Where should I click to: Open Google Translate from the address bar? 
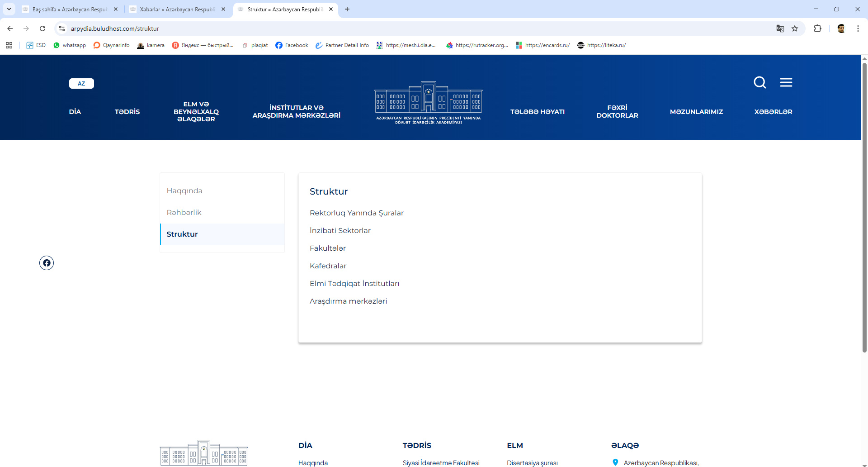(780, 29)
